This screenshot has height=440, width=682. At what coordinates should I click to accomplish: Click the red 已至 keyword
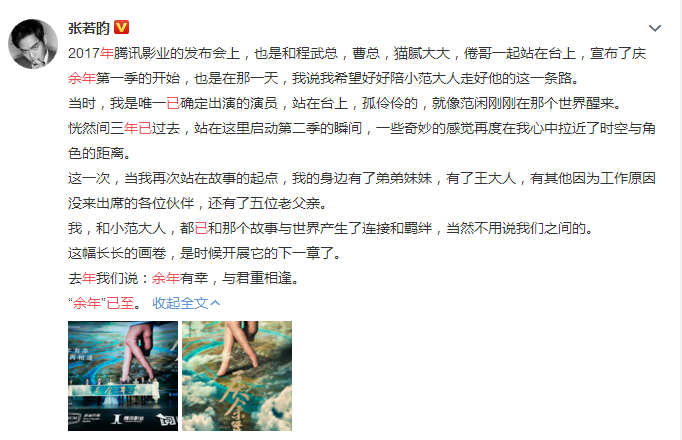120,303
